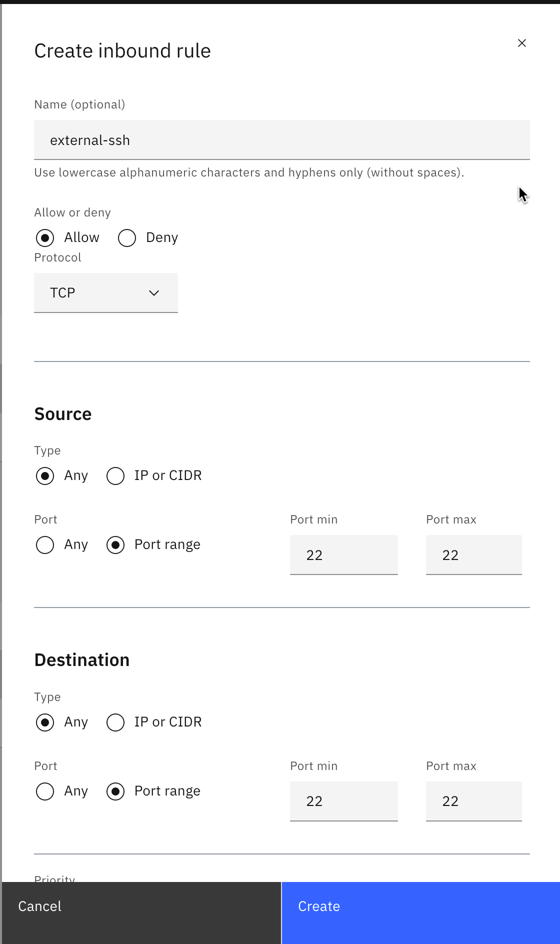Select Any for Source type

point(45,476)
